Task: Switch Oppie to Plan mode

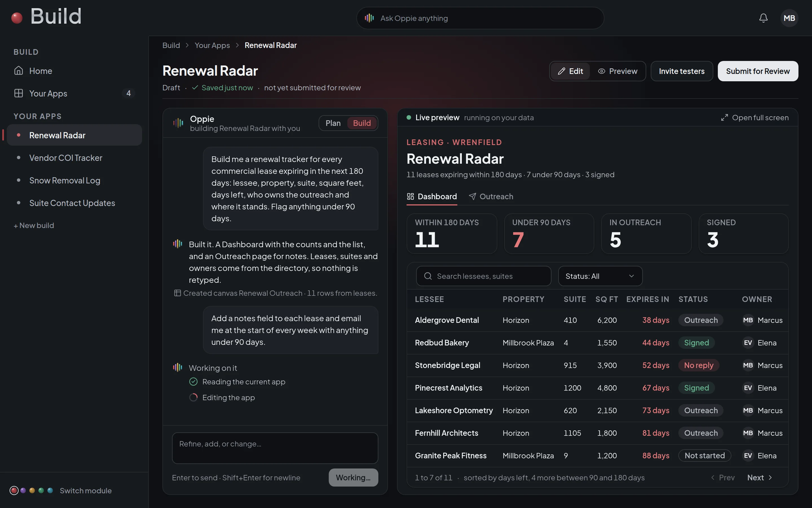Action: (333, 123)
